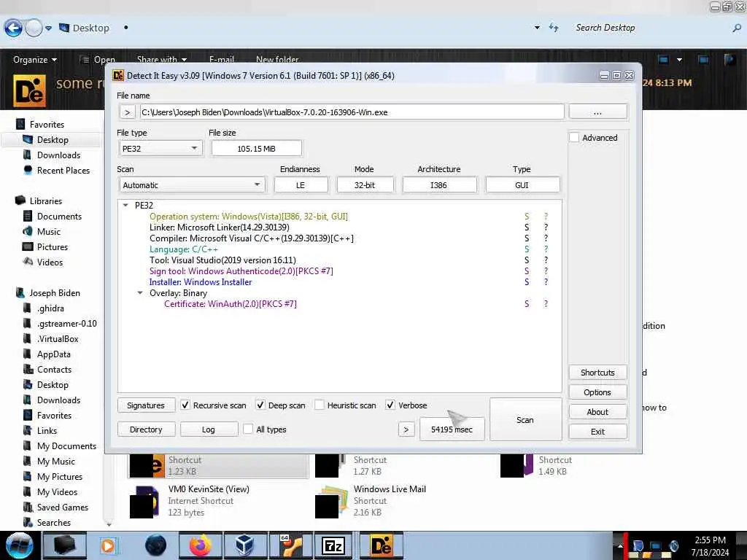
Task: Open the Windows Start orb
Action: [x=20, y=545]
